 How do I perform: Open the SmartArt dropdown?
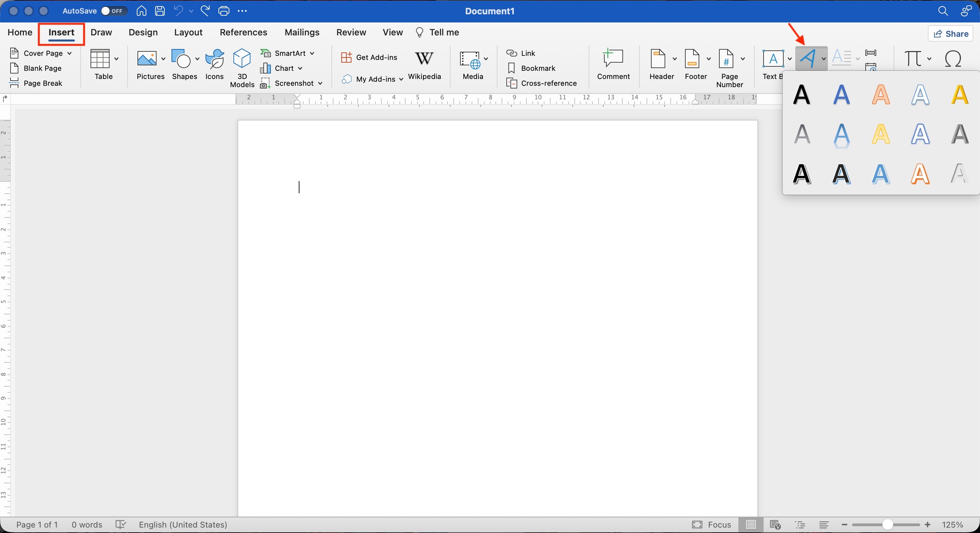[x=312, y=53]
